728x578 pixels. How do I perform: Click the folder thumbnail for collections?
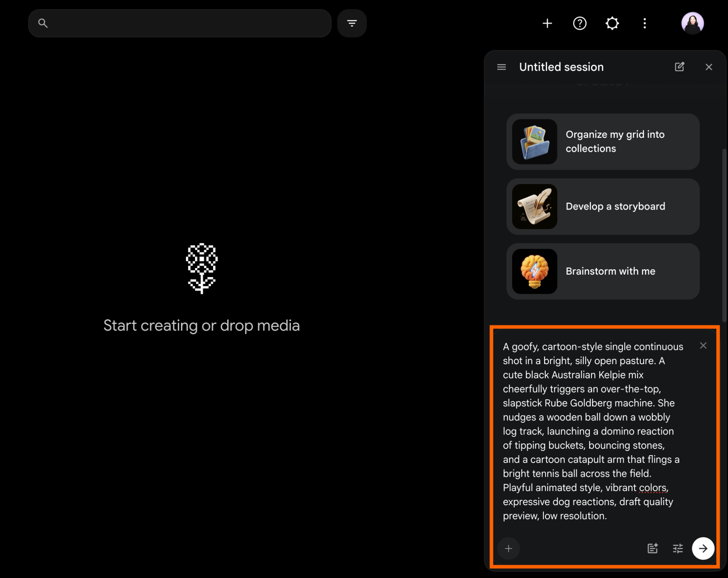[x=535, y=142]
